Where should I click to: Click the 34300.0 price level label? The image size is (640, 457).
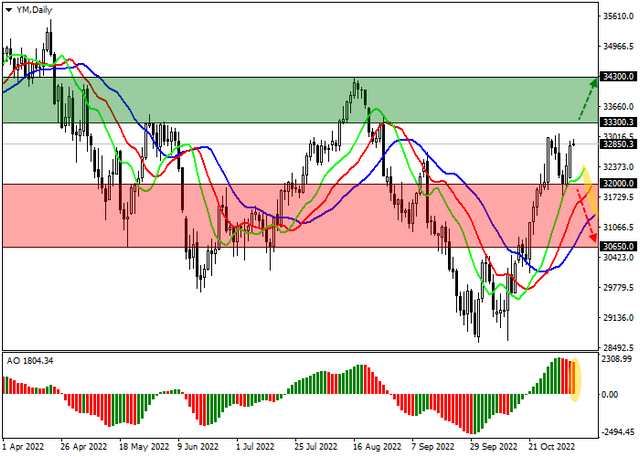[618, 77]
